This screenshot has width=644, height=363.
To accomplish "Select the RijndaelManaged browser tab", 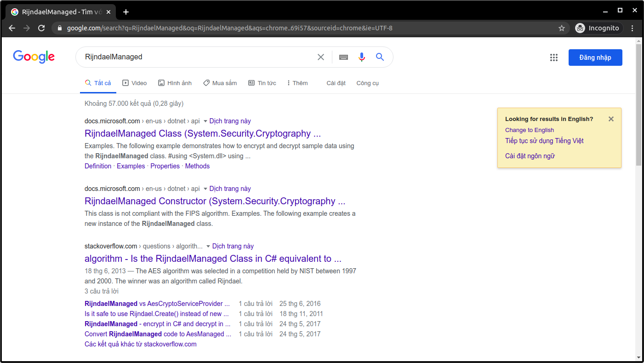I will [62, 12].
